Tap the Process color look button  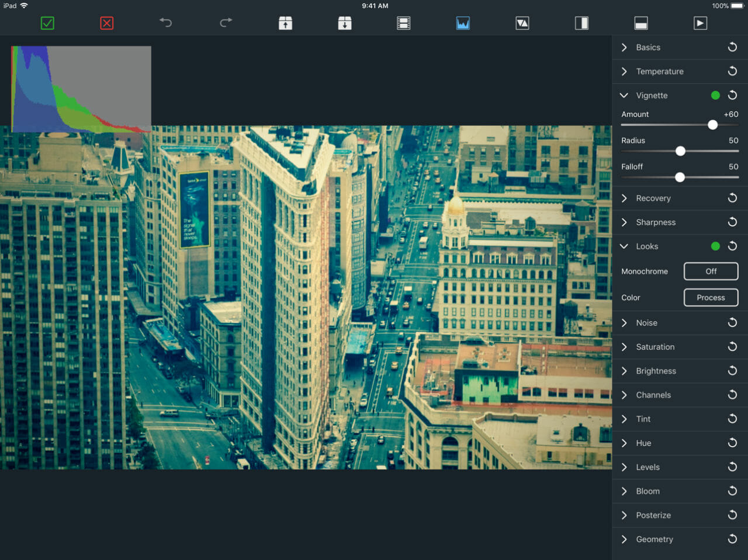pos(711,297)
